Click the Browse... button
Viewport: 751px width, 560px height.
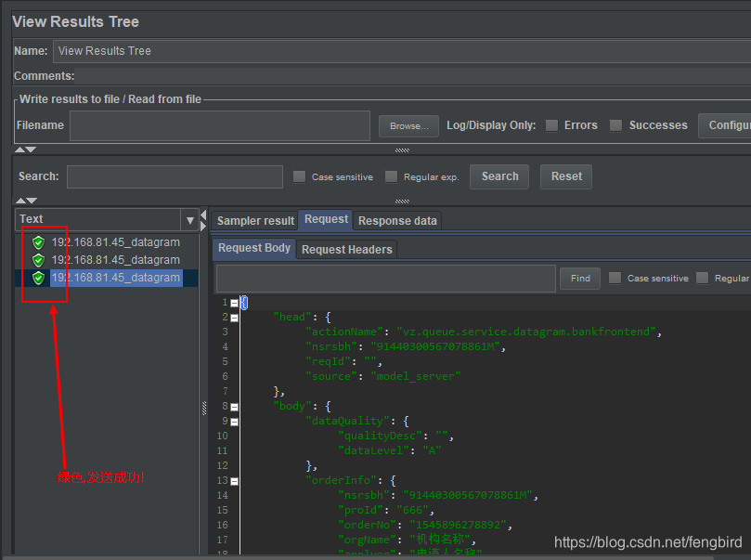tap(408, 126)
